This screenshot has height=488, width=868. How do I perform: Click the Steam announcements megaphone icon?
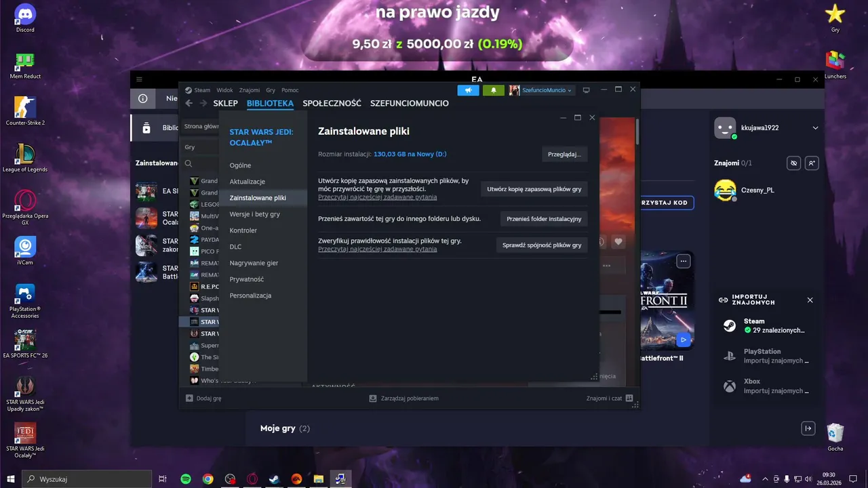(x=468, y=90)
